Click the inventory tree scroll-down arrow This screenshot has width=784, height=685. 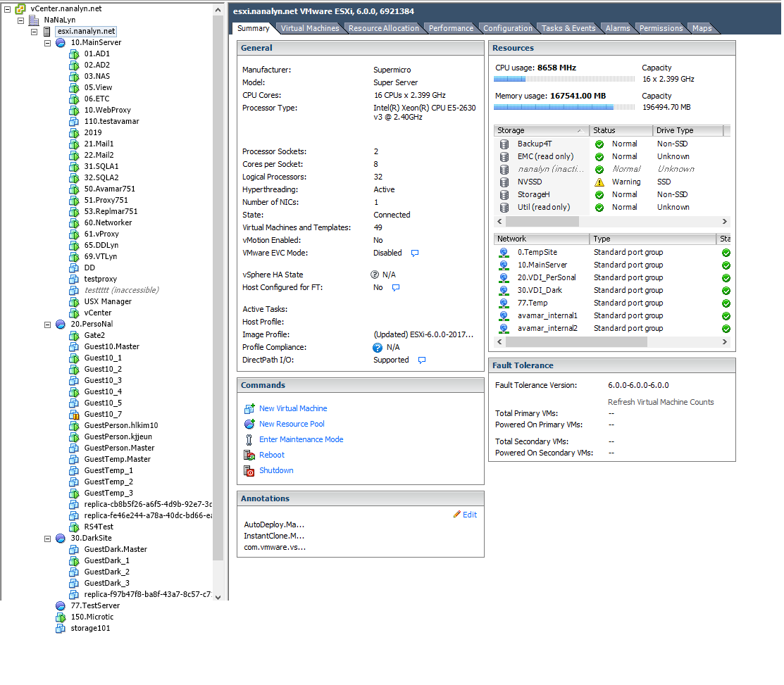(x=218, y=597)
